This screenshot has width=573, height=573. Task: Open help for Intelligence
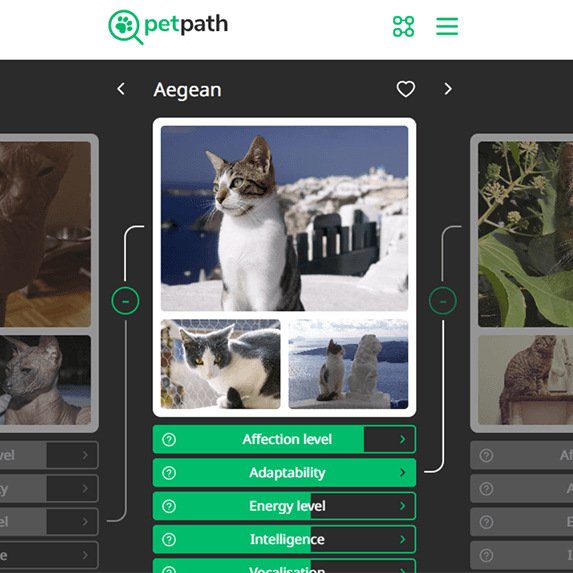(x=169, y=539)
